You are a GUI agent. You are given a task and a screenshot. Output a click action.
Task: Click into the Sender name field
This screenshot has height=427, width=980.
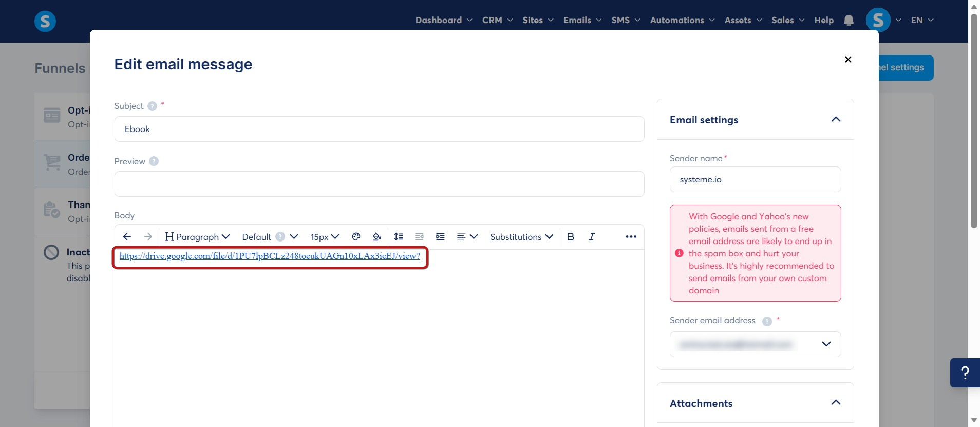tap(755, 179)
